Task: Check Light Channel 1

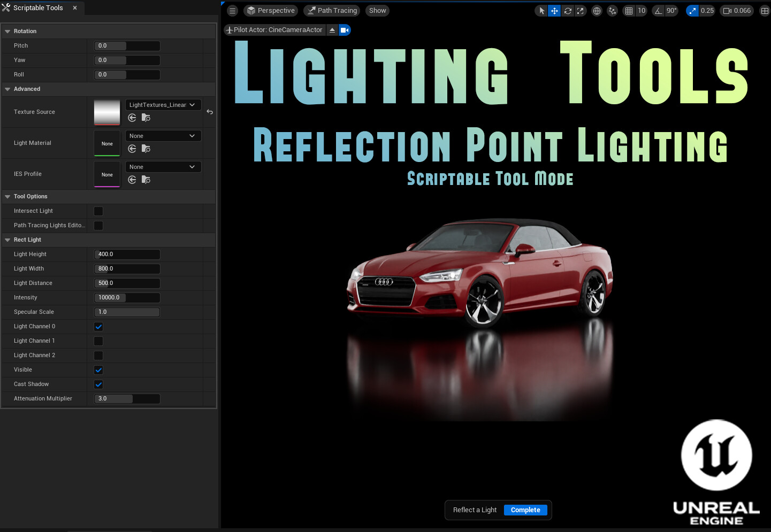Action: 98,341
